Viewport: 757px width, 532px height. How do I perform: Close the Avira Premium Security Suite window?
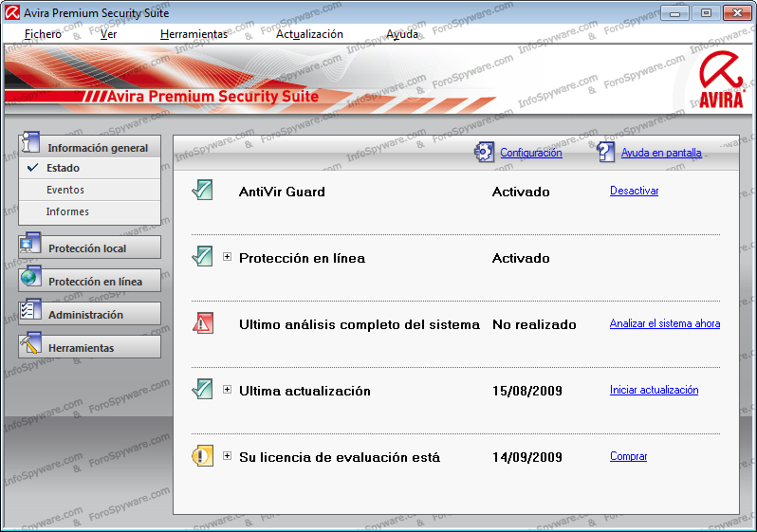(x=737, y=13)
